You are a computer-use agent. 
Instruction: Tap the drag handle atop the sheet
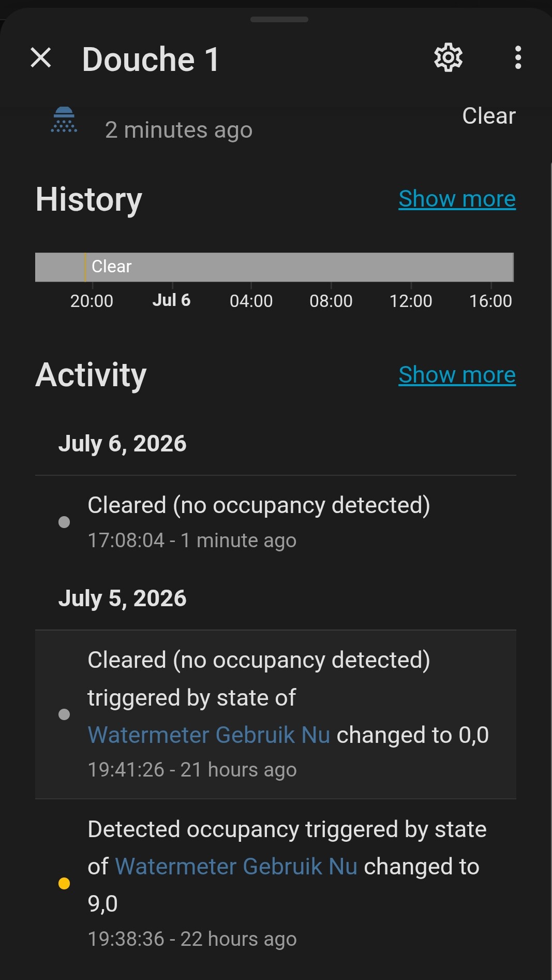[x=279, y=20]
